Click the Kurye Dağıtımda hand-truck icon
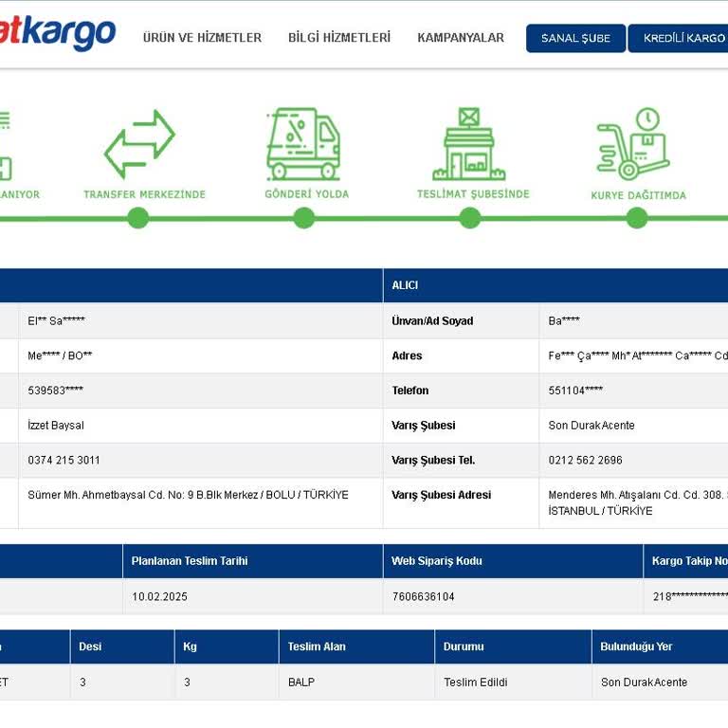 pos(633,144)
